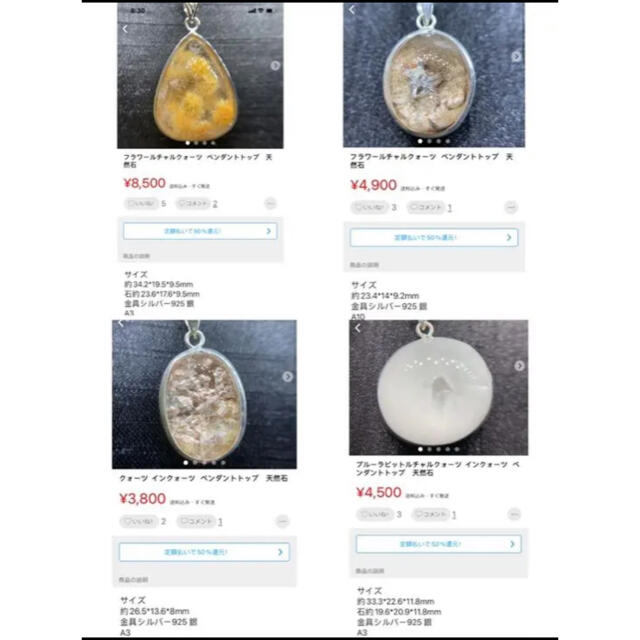Open the yellow teardrop pendant photo
This screenshot has height=640, width=640.
click(x=200, y=76)
